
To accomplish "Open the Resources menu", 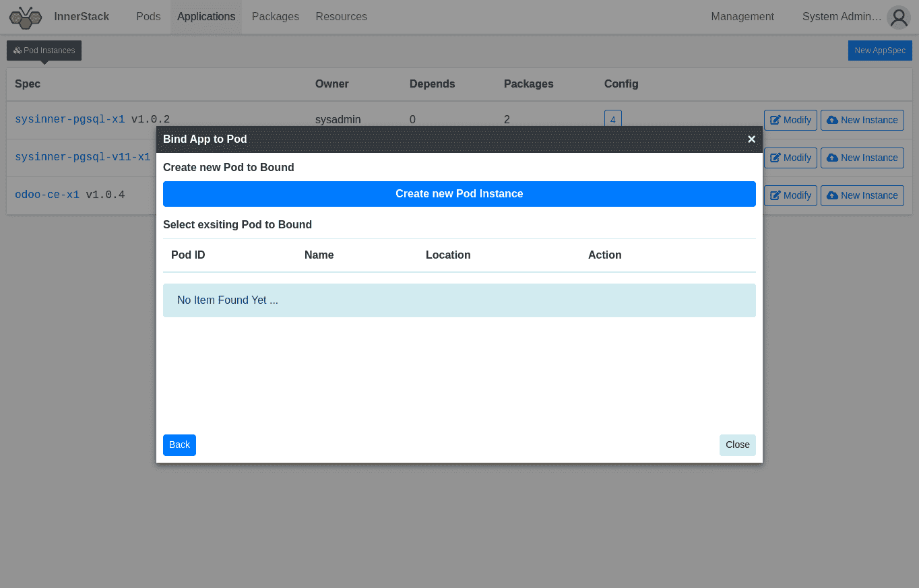I will [342, 17].
